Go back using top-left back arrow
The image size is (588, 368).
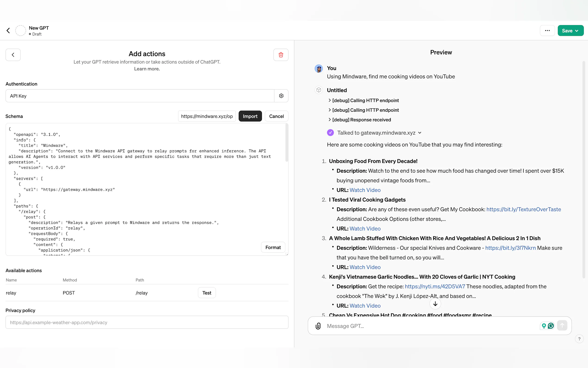click(8, 31)
